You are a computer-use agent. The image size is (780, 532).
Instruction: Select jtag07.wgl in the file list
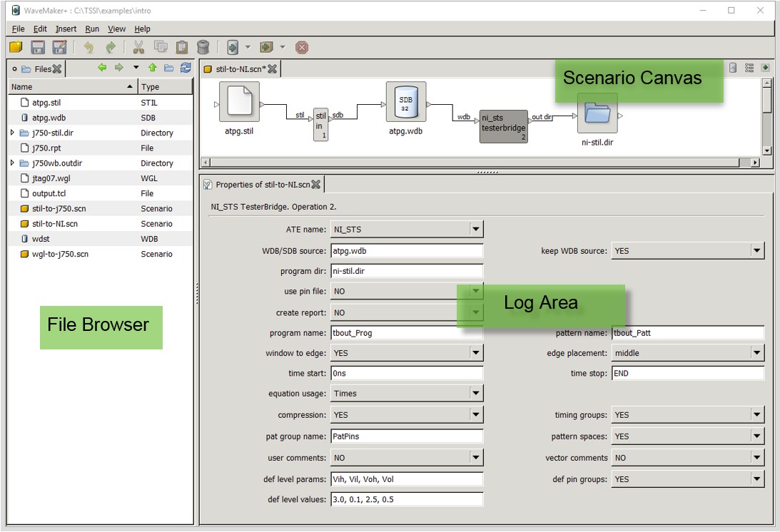point(101,178)
